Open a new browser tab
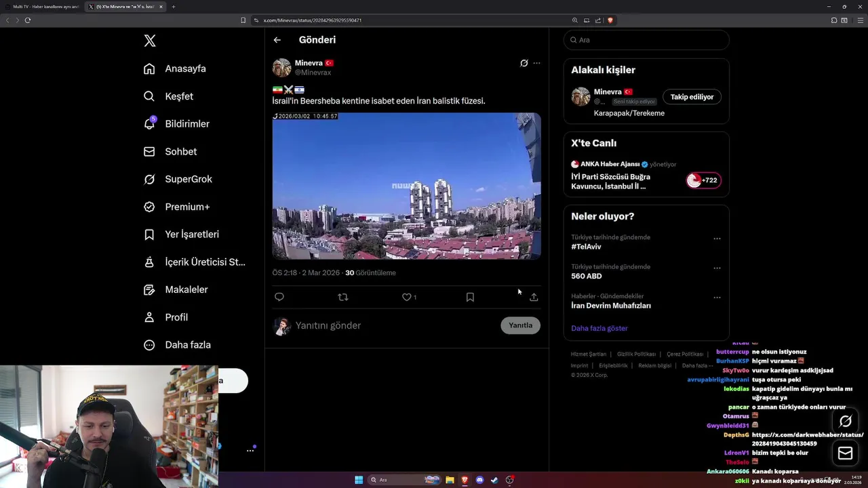 point(174,7)
